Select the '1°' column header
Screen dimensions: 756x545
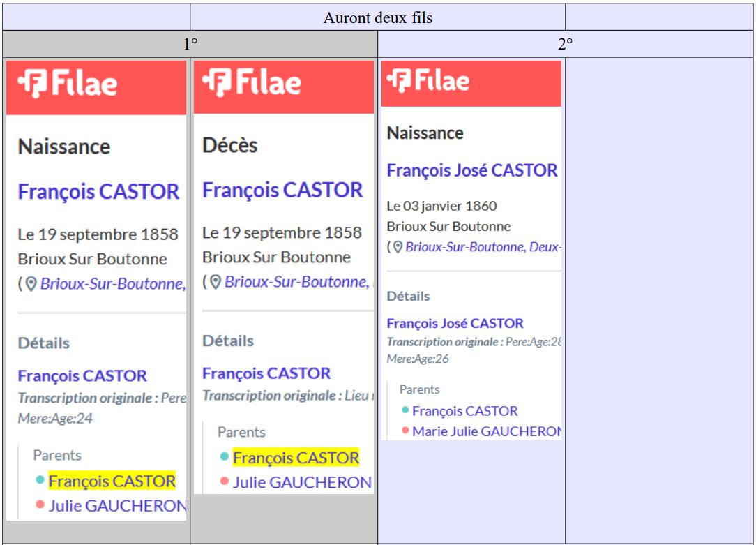coord(190,44)
